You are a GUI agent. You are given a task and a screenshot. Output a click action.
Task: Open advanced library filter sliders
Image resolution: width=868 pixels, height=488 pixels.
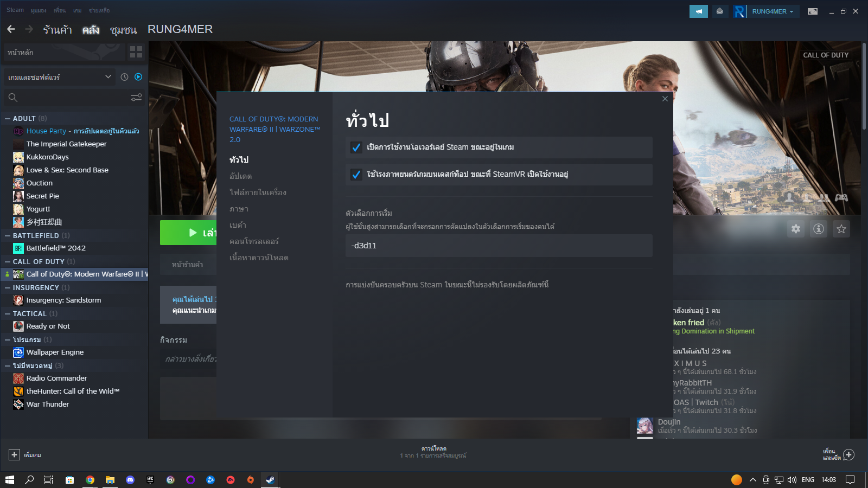tap(136, 98)
